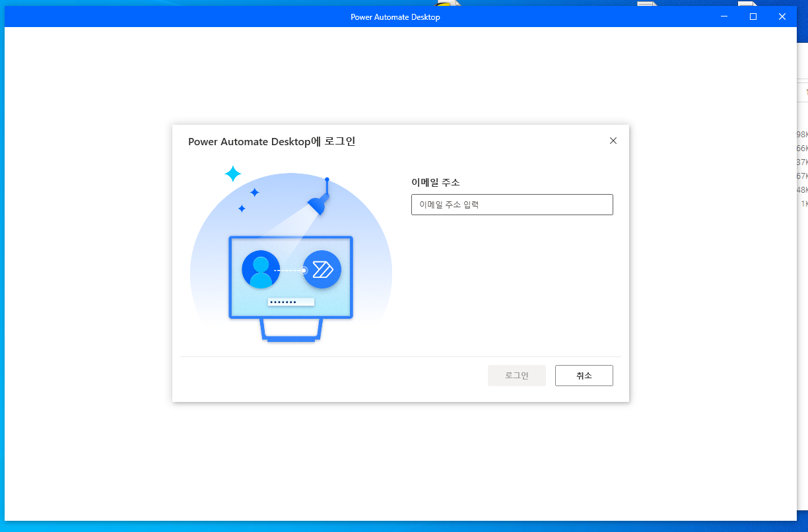Click the Power Automate logo in illustration
Image resolution: width=808 pixels, height=532 pixels.
pos(322,269)
